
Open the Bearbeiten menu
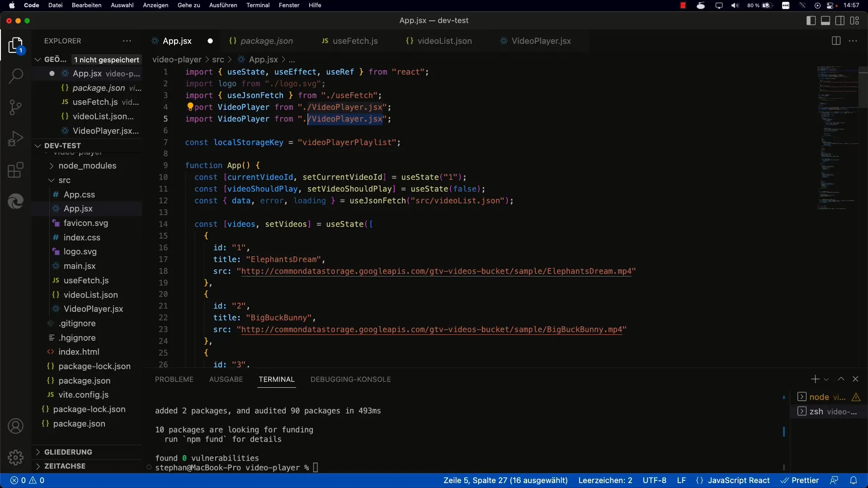coord(86,5)
